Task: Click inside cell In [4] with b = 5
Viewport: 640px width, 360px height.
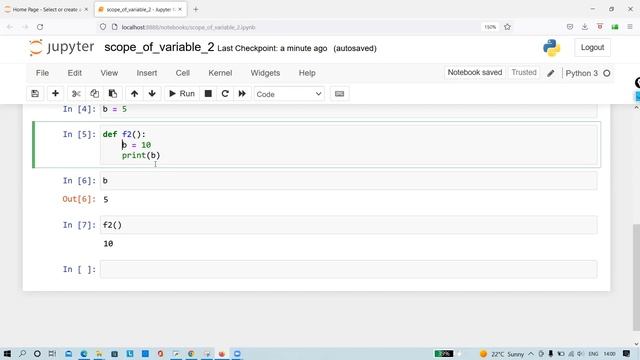Action: (349, 109)
